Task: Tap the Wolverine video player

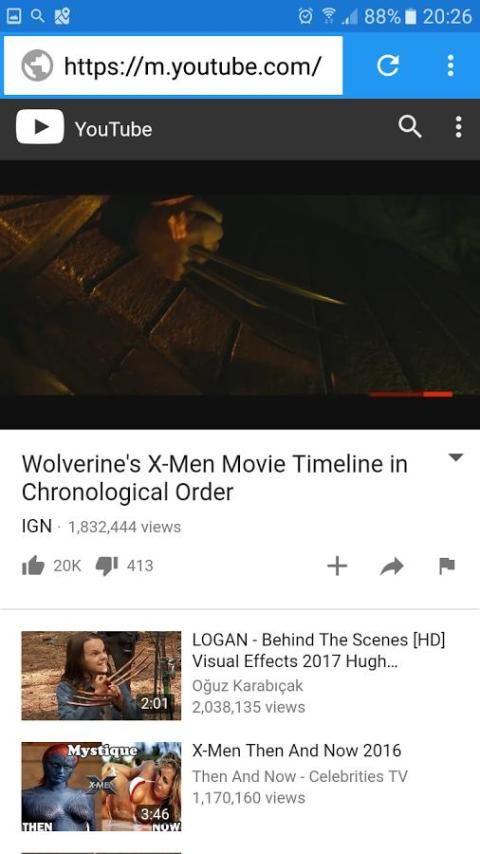Action: [x=240, y=295]
